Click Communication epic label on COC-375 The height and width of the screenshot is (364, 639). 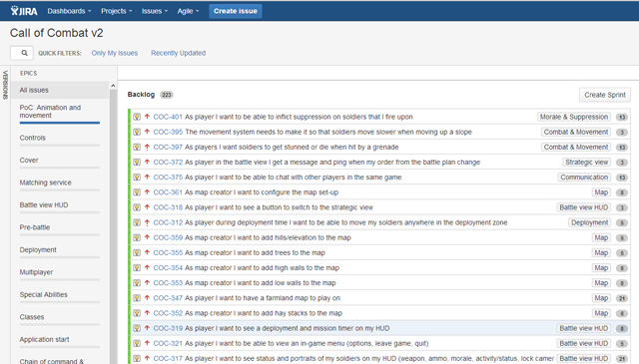584,178
